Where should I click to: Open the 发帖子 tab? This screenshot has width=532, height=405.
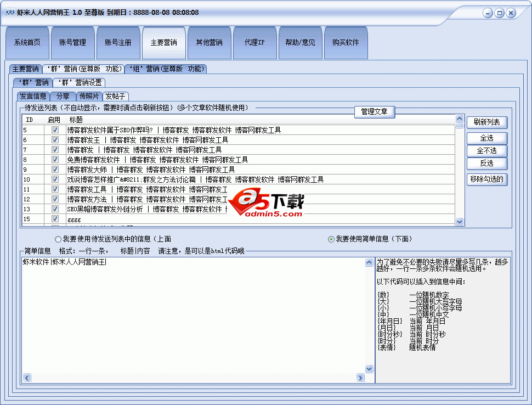[116, 96]
